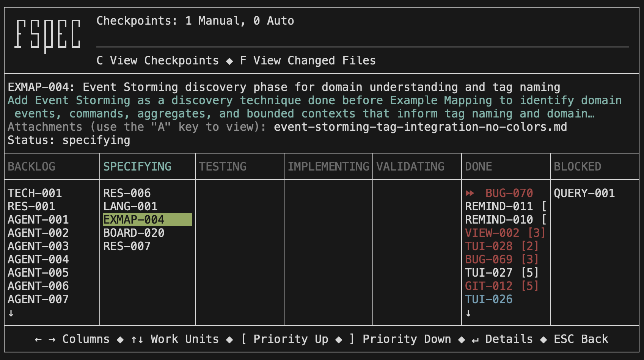Viewport: 644px width, 360px height.
Task: Click the down arrow under the BACKLOG list
Action: pyautogui.click(x=11, y=313)
